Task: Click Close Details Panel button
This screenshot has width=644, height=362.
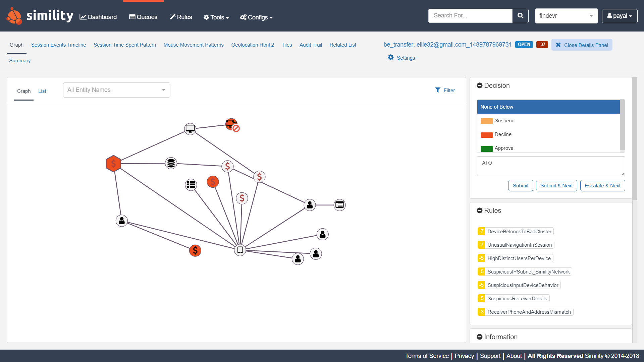Action: (582, 45)
